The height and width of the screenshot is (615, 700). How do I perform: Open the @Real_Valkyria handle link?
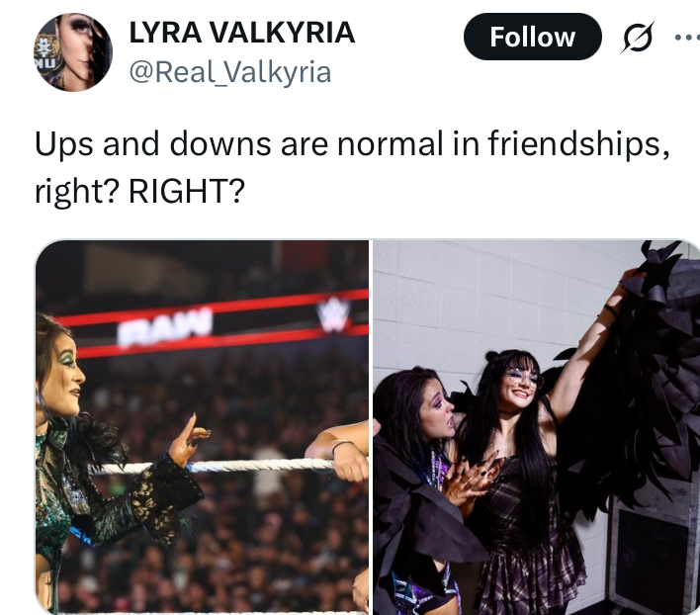pos(230,72)
